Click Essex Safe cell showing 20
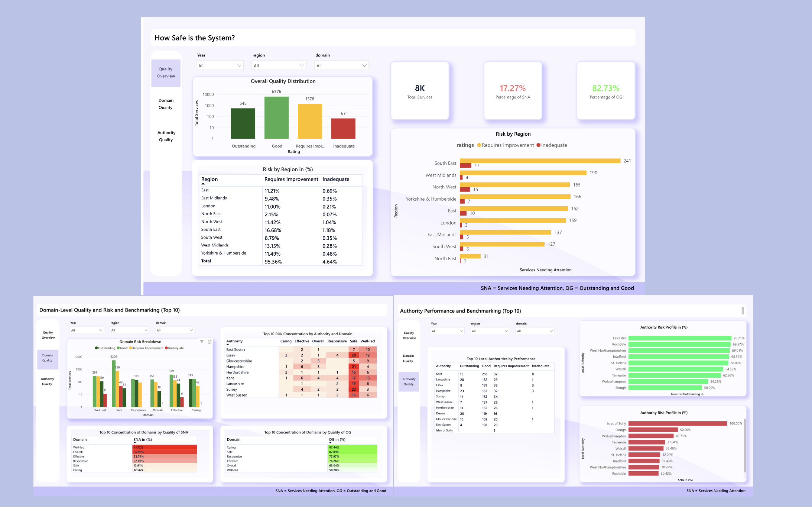Screen dimensions: 812x507 [354, 355]
